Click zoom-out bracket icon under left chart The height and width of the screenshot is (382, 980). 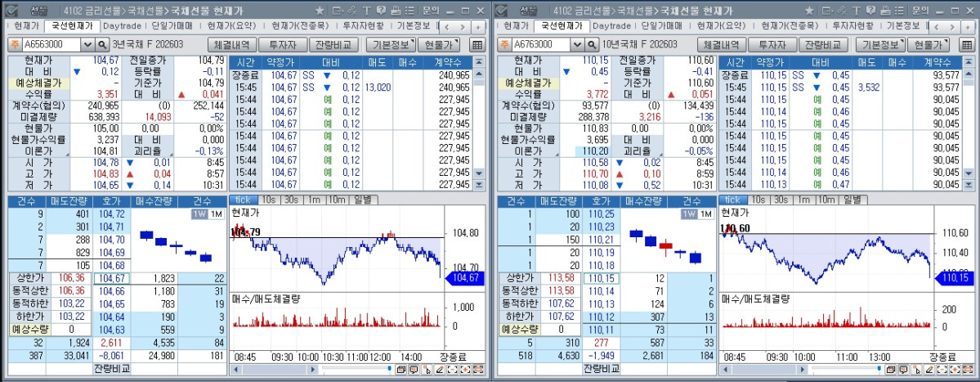tap(453, 370)
